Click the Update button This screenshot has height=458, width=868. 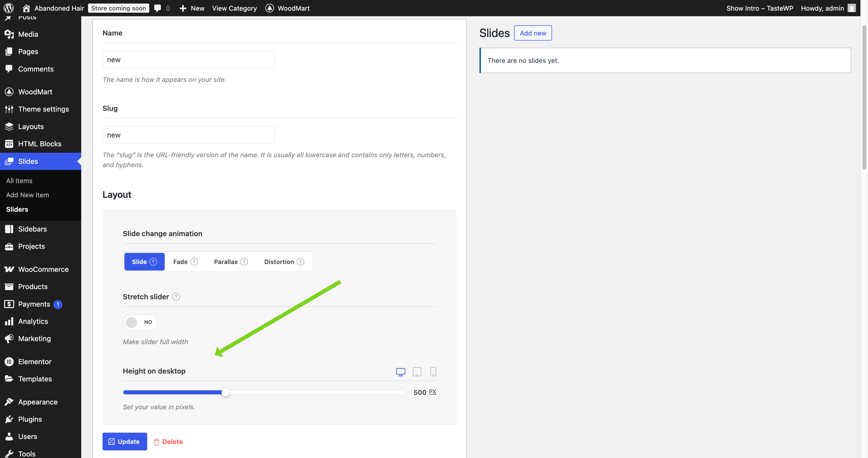point(125,442)
